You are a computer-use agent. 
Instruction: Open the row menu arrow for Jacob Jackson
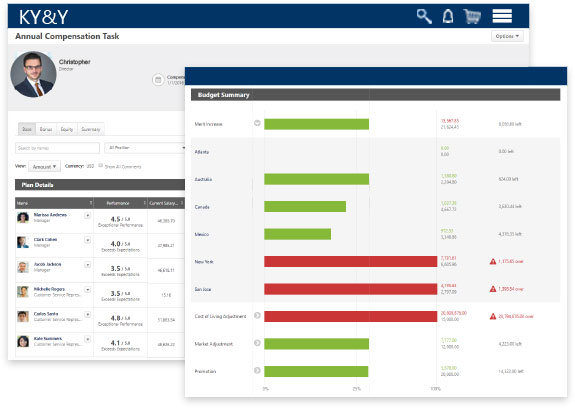tap(87, 265)
